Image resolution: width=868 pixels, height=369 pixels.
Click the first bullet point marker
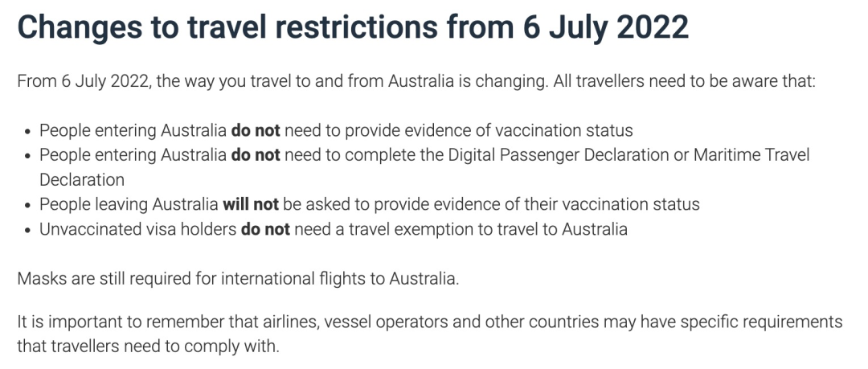(x=28, y=132)
